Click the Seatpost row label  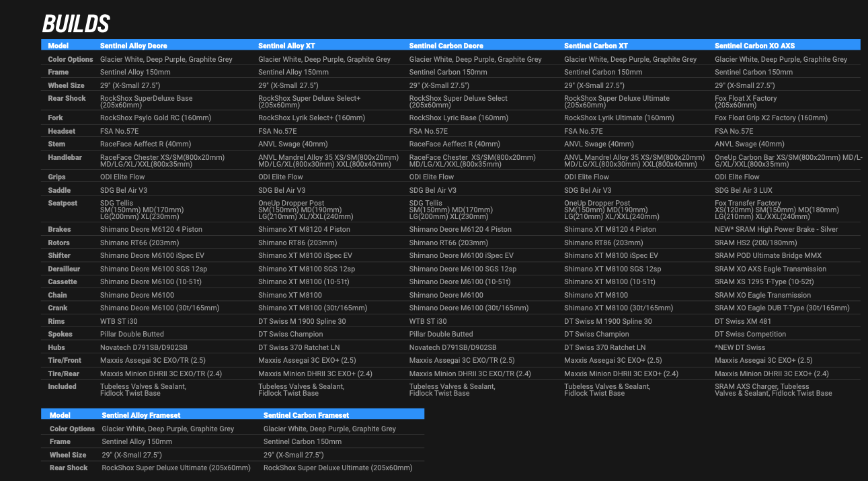click(63, 203)
